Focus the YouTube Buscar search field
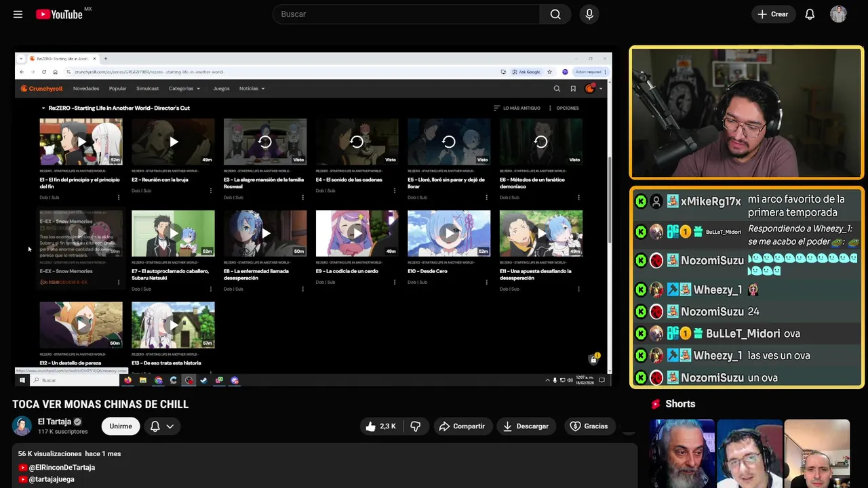The height and width of the screenshot is (488, 868). [x=406, y=14]
